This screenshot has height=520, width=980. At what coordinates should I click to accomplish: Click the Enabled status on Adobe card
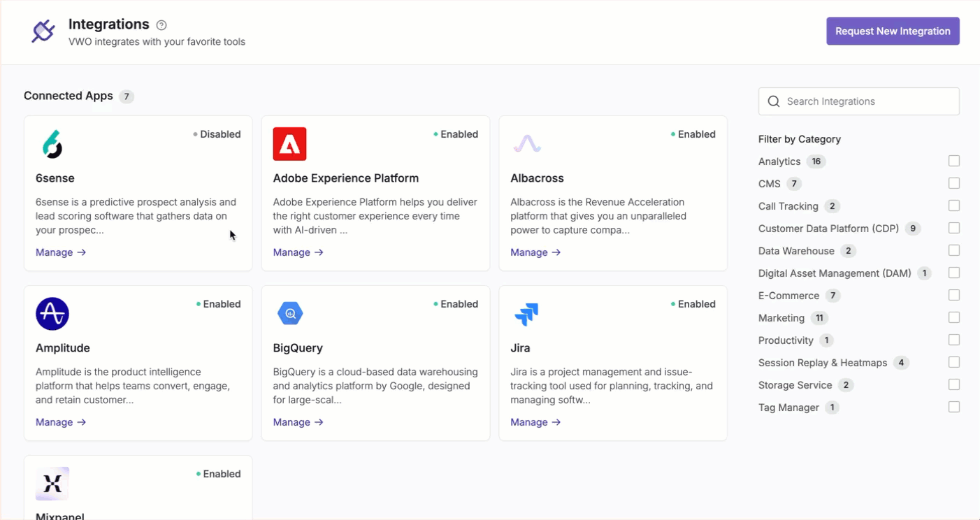[x=456, y=134]
